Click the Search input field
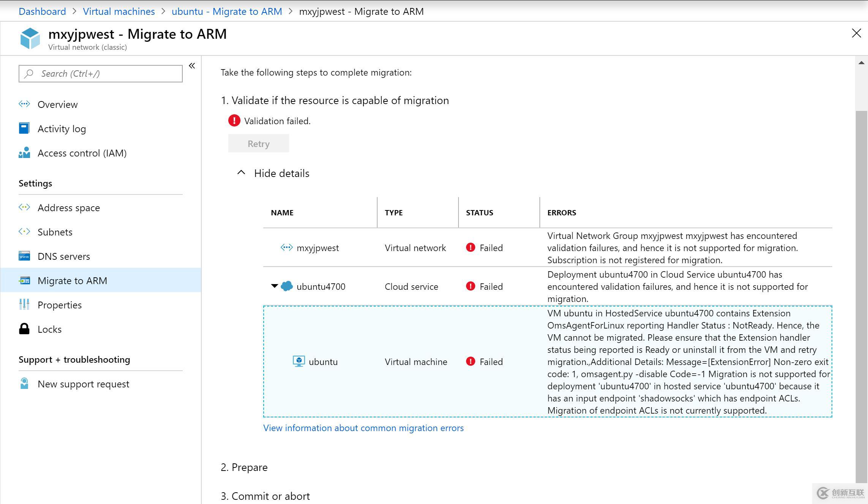The height and width of the screenshot is (504, 868). pyautogui.click(x=100, y=73)
